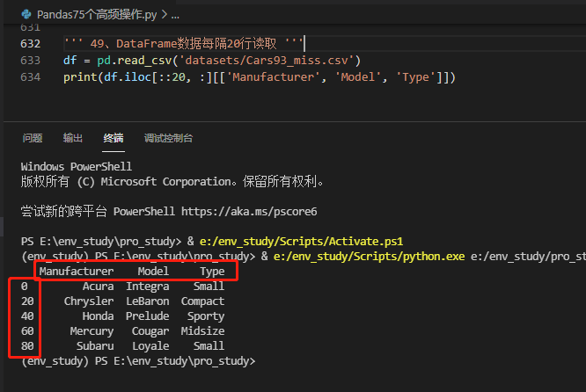Click Sporty in Type column
The image size is (586, 392).
[x=206, y=316]
